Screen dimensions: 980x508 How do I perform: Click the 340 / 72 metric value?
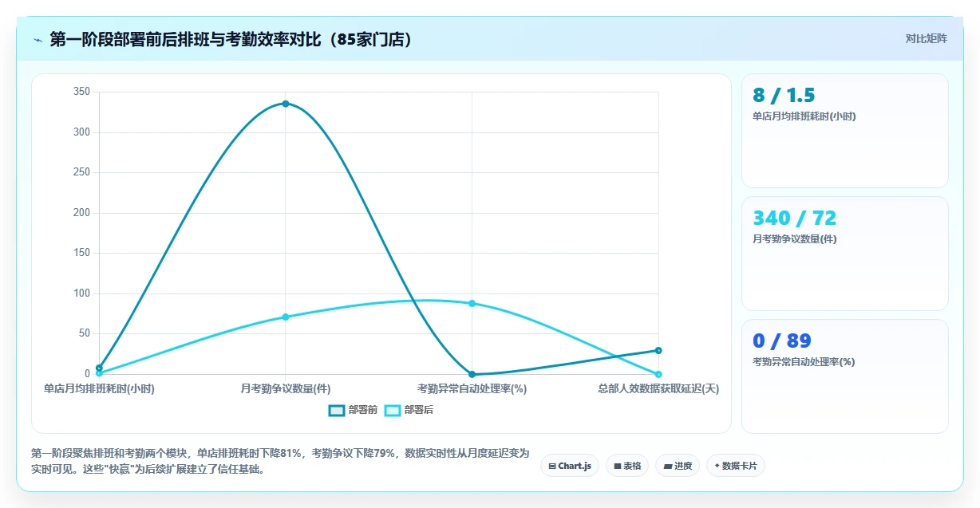(795, 219)
